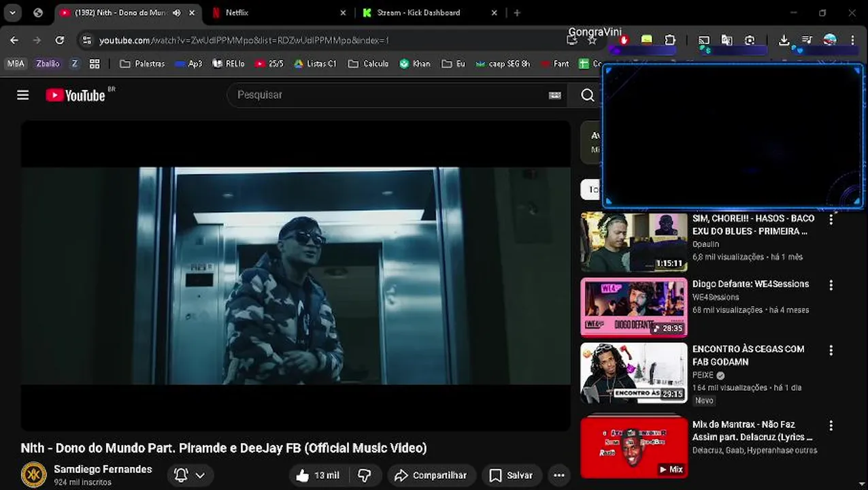The image size is (868, 490).
Task: Click the Cast screen extension icon
Action: pyautogui.click(x=704, y=40)
